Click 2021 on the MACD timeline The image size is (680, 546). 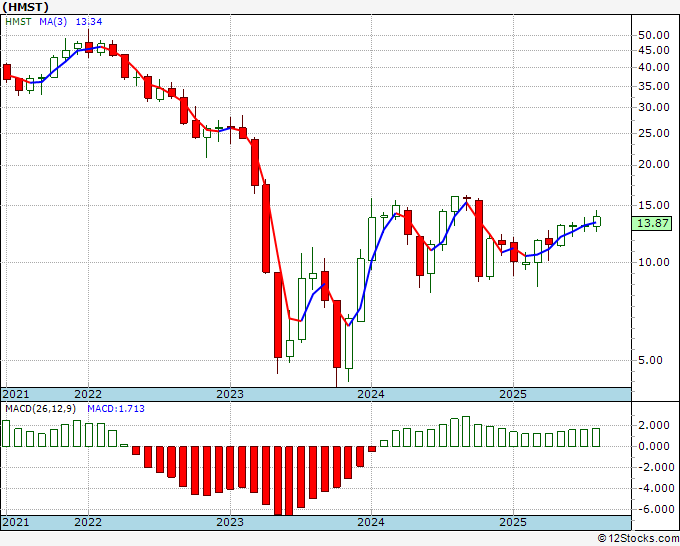coord(16,522)
